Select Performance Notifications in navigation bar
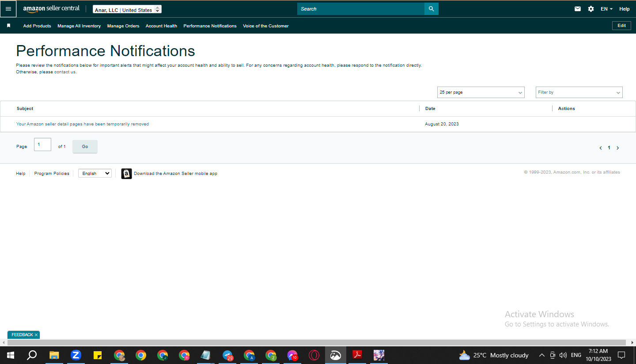 click(210, 26)
